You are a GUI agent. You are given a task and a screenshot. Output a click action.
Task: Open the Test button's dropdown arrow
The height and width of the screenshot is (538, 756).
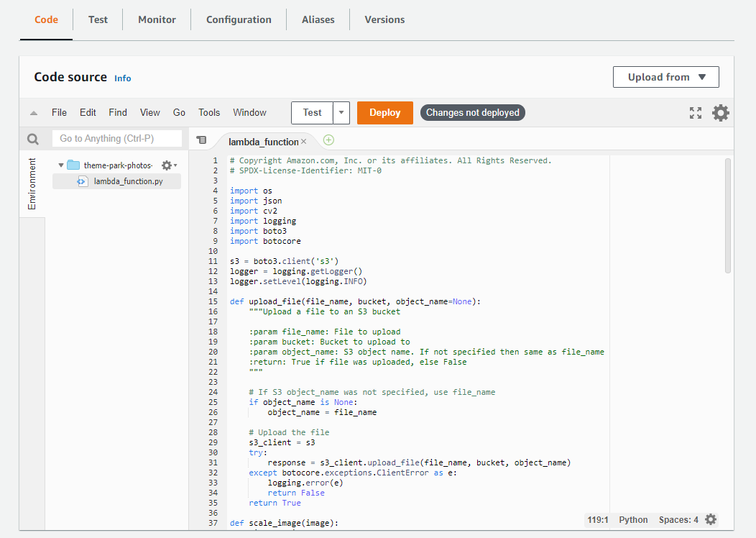[341, 113]
